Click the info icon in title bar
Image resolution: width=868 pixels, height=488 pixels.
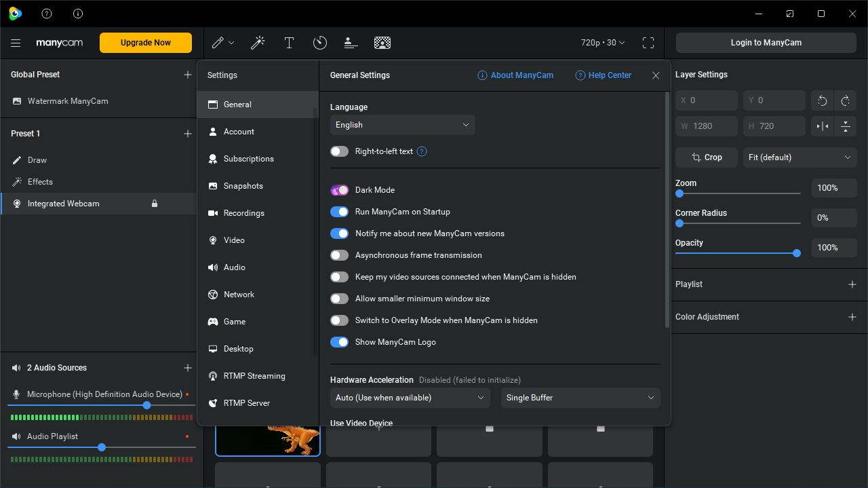[x=78, y=14]
